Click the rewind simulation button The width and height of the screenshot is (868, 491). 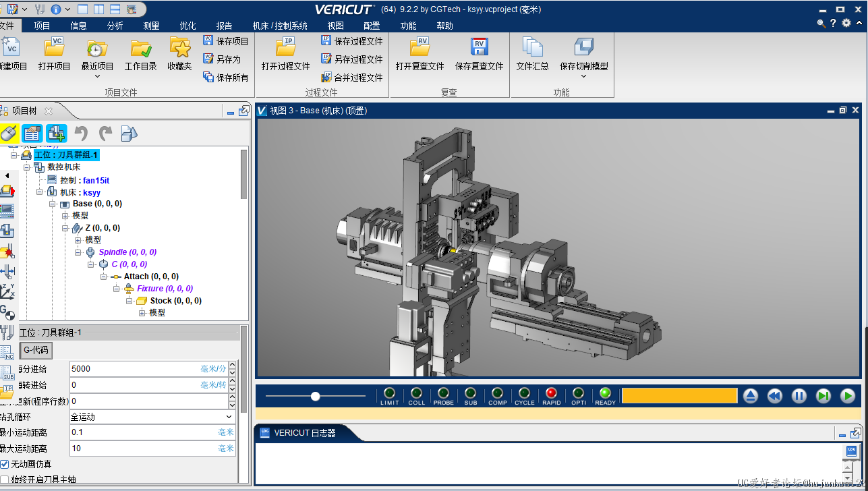(x=774, y=396)
